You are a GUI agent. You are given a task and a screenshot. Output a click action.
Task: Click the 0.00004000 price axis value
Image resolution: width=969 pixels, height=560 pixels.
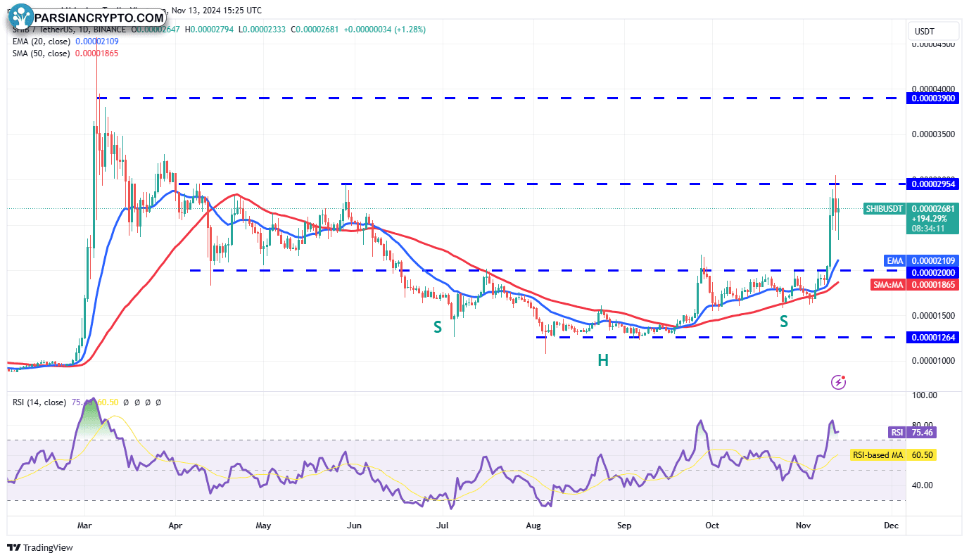click(935, 89)
